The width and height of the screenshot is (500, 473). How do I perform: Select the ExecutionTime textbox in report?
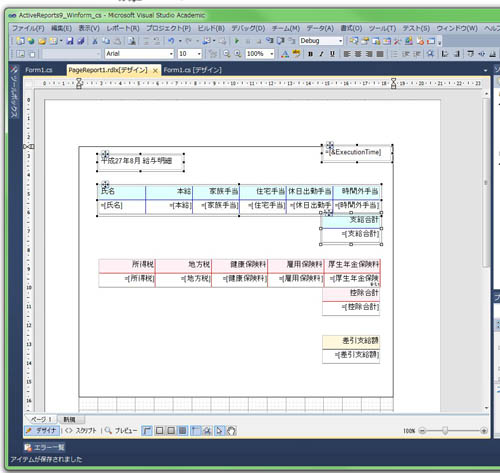(357, 153)
